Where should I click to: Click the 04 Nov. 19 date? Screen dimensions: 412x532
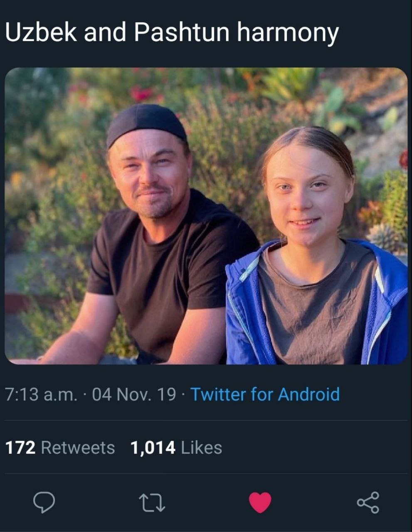coord(134,394)
